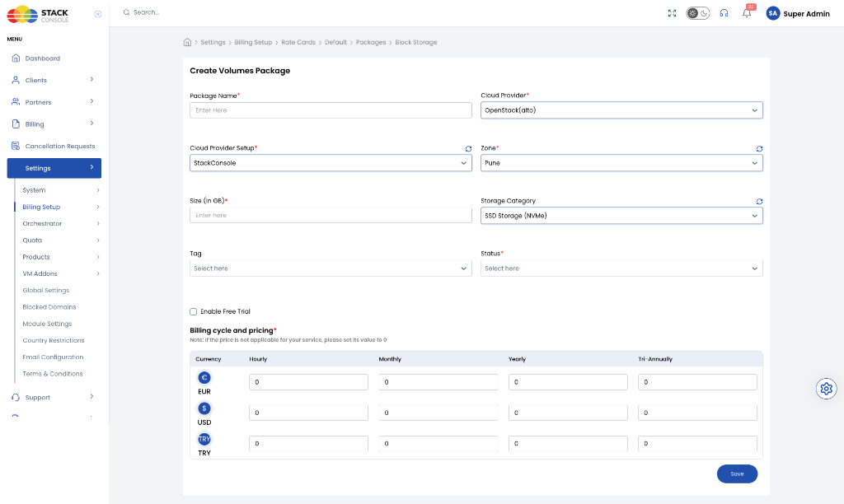Image resolution: width=844 pixels, height=504 pixels.
Task: Click the Partners people icon
Action: (x=16, y=101)
